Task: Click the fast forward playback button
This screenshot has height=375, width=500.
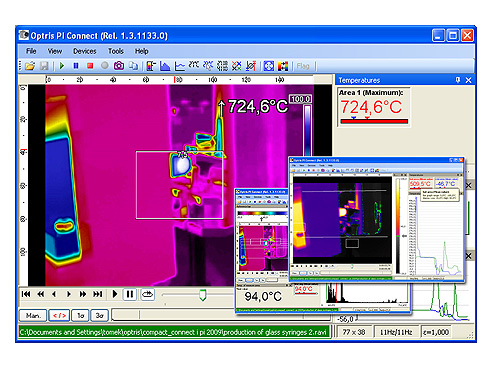Action: (83, 294)
